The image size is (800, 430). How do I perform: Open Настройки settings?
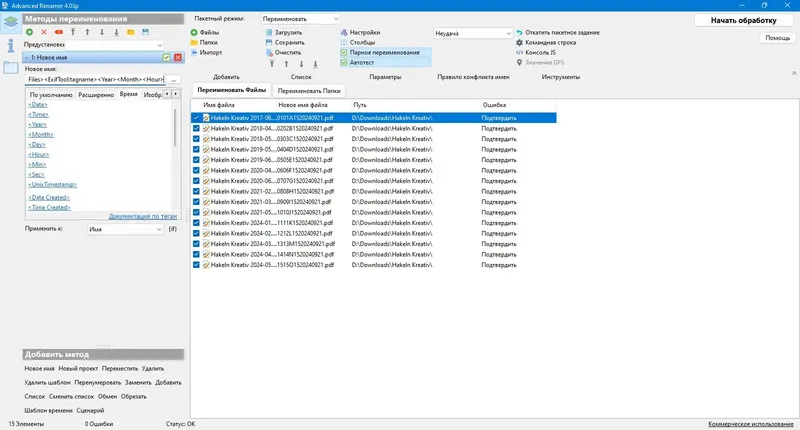pos(360,33)
